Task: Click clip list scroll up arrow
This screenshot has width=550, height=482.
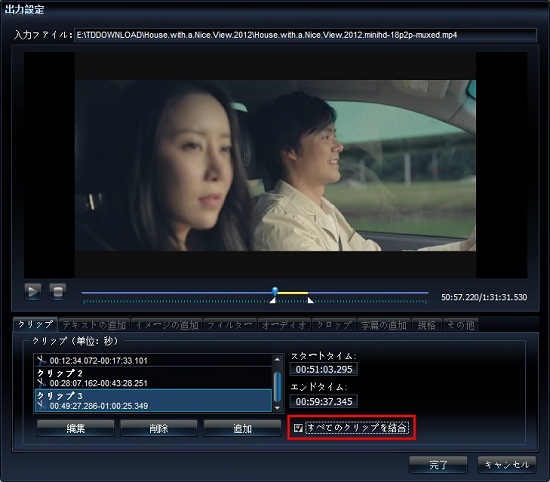Action: pos(277,359)
